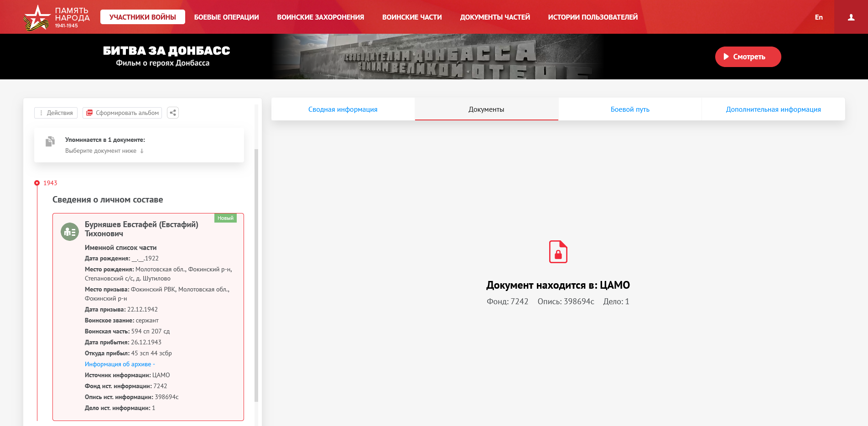Open Документы частей menu item
Screen dimensions: 868x426
[494, 17]
